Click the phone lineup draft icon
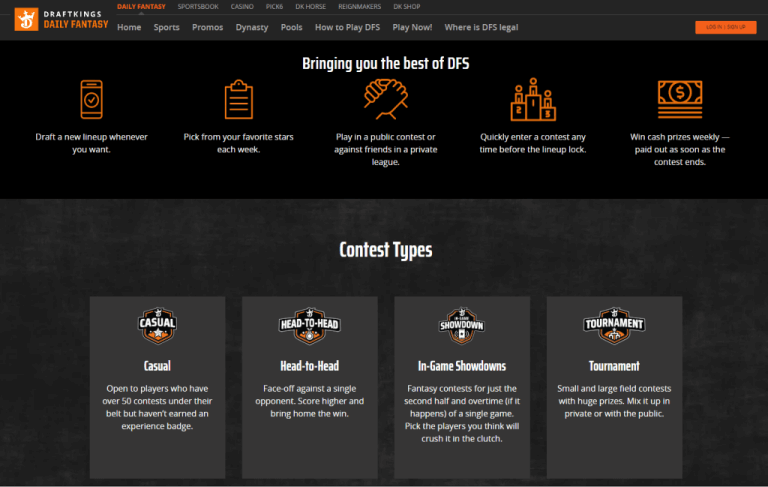This screenshot has width=768, height=487. [x=92, y=99]
